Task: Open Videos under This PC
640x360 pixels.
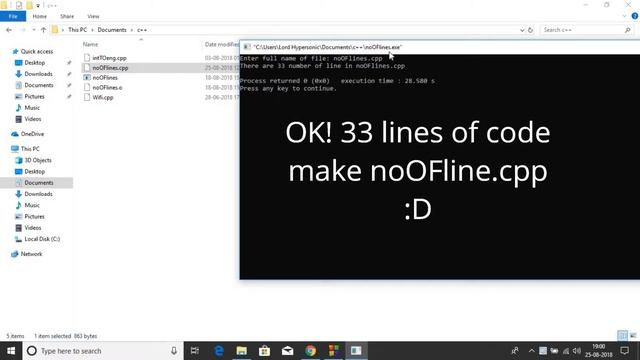Action: pyautogui.click(x=33, y=228)
